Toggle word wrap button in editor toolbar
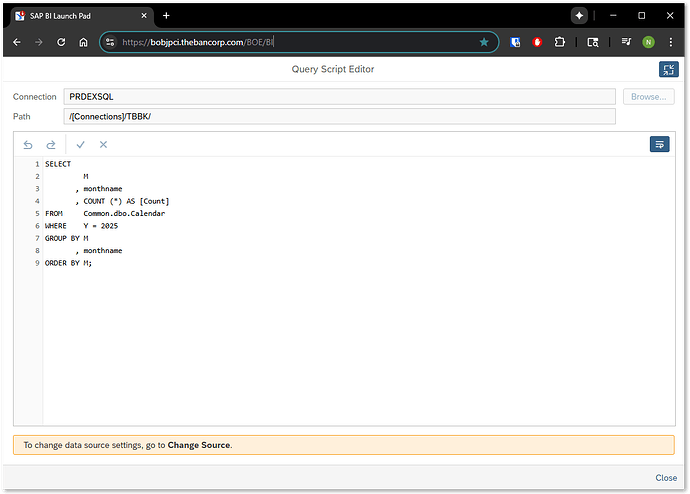 click(659, 145)
